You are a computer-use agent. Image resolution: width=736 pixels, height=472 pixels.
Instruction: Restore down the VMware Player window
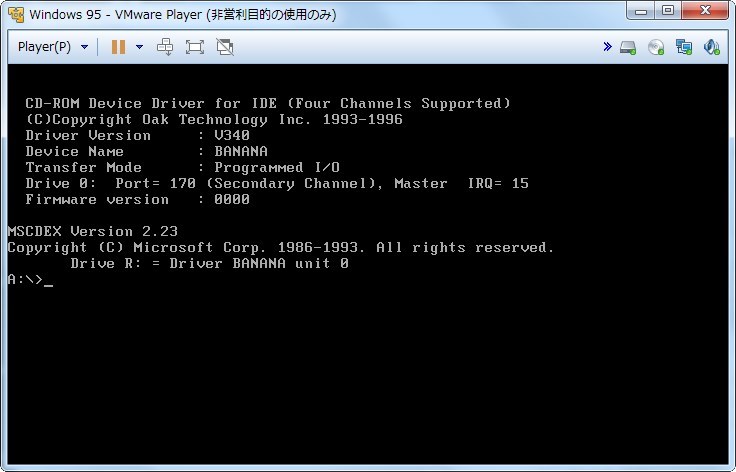click(x=668, y=11)
